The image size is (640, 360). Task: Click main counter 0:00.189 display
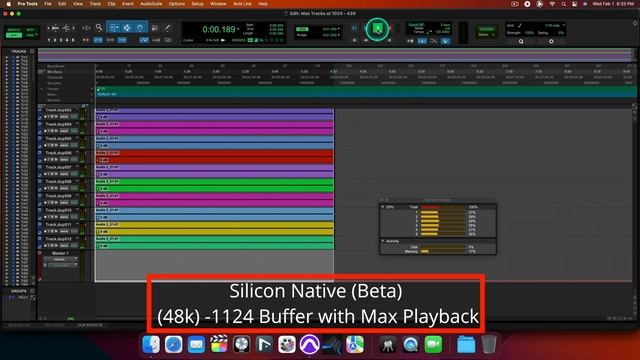[219, 29]
